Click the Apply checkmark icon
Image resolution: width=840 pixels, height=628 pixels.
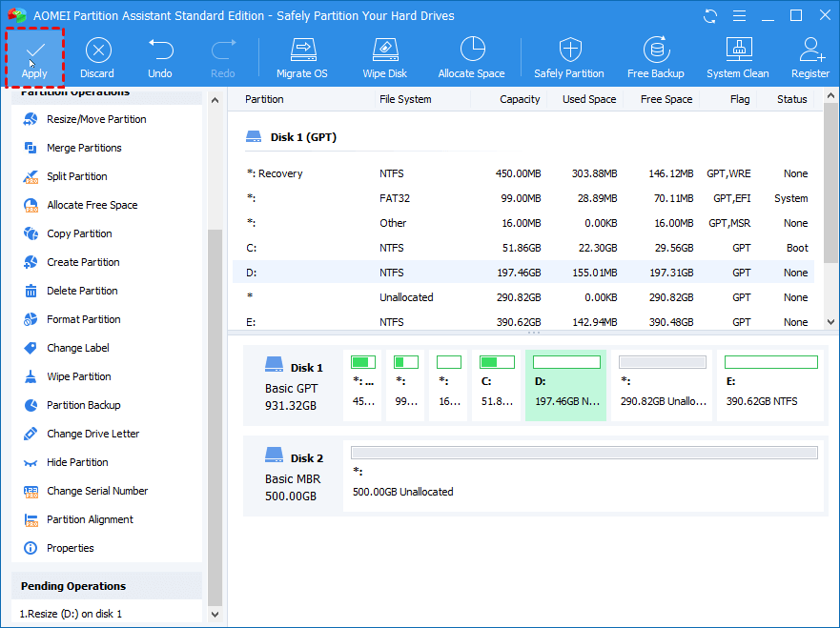[x=34, y=50]
